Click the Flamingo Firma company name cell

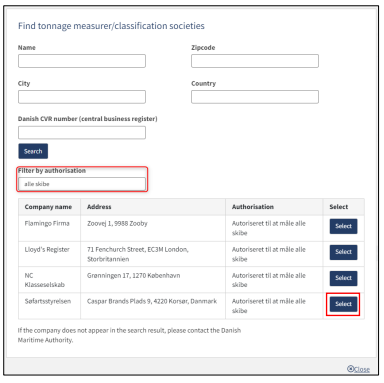click(47, 223)
